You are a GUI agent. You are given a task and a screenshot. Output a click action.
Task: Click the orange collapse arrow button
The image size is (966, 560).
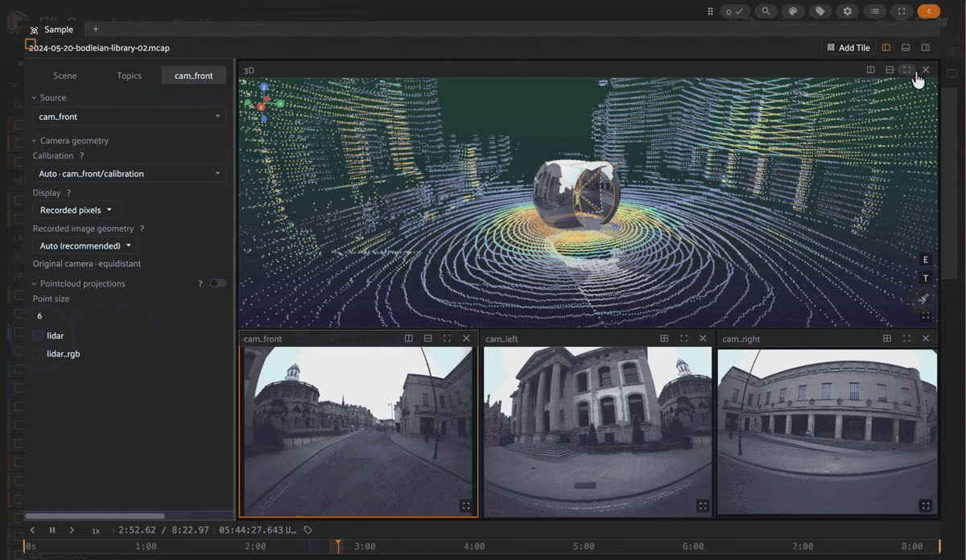click(x=929, y=11)
